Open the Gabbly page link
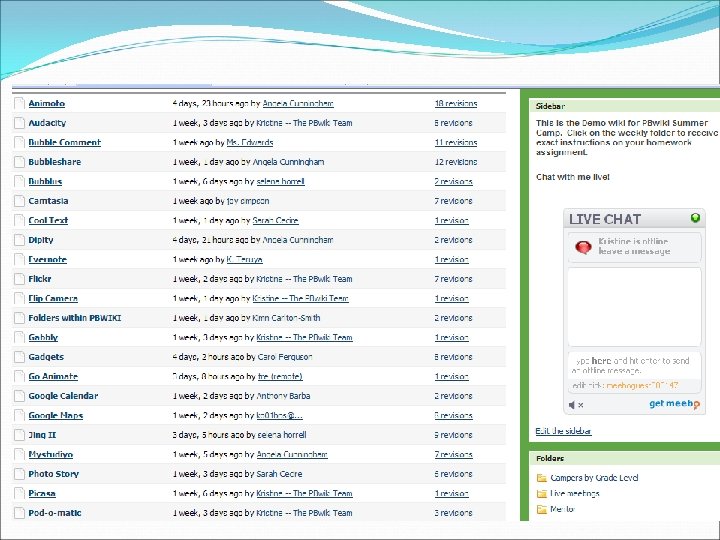The width and height of the screenshot is (720, 540). pyautogui.click(x=43, y=338)
